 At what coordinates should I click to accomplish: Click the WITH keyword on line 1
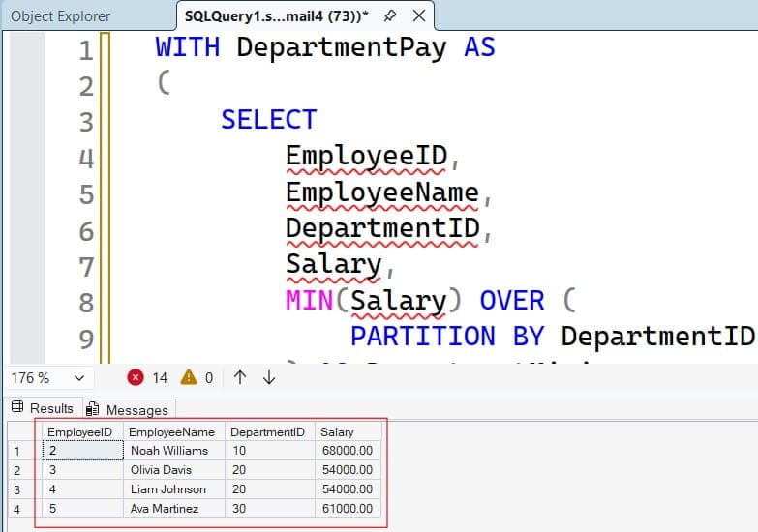[188, 47]
